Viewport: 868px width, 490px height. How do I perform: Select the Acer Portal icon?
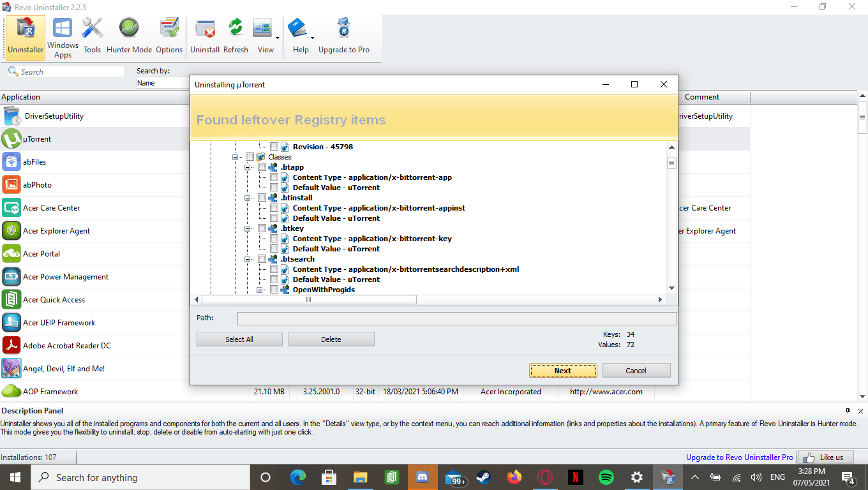11,254
